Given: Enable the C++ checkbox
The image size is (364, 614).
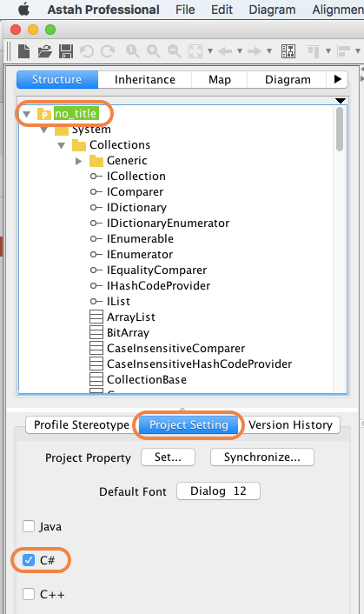Looking at the screenshot, I should pos(29,594).
